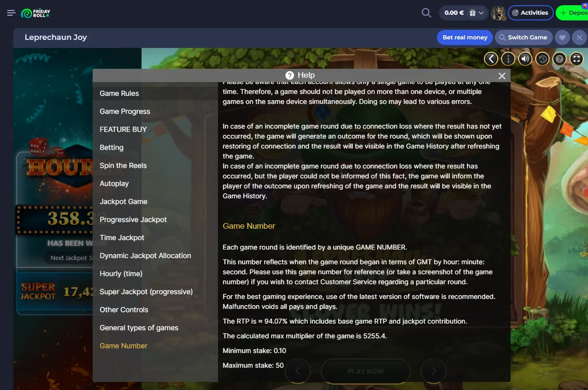Open the Activities button
Image resolution: width=588 pixels, height=390 pixels.
pos(531,13)
